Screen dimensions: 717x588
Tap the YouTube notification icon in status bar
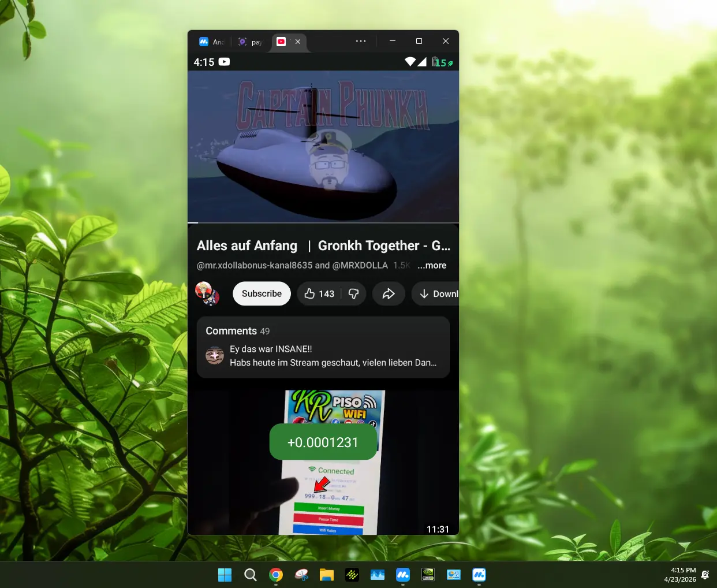pyautogui.click(x=224, y=62)
